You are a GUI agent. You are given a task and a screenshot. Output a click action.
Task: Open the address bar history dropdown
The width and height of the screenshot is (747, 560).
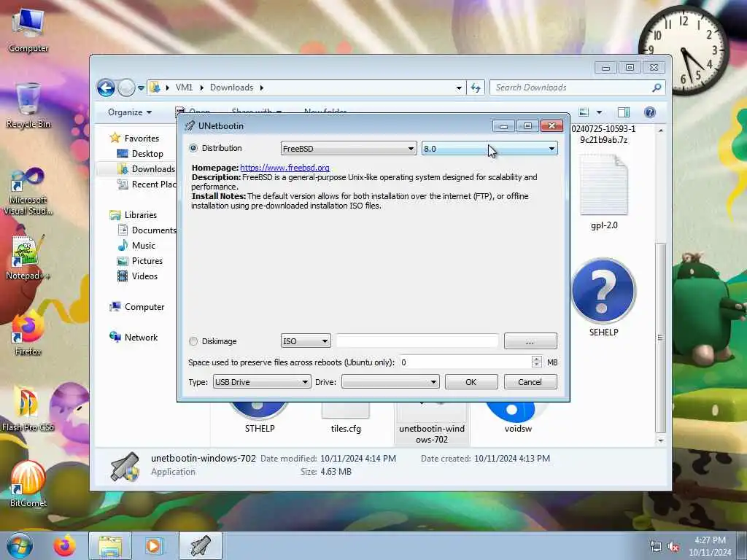pos(459,88)
